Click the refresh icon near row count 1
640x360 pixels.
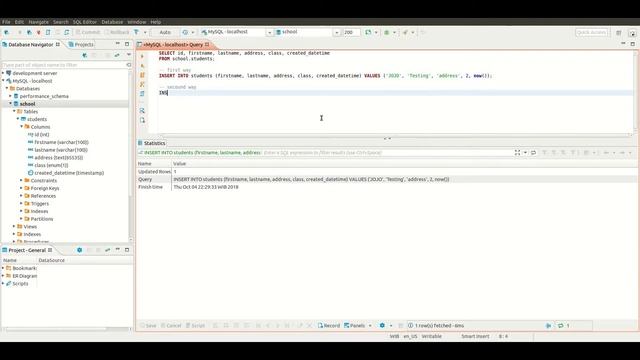click(x=561, y=325)
